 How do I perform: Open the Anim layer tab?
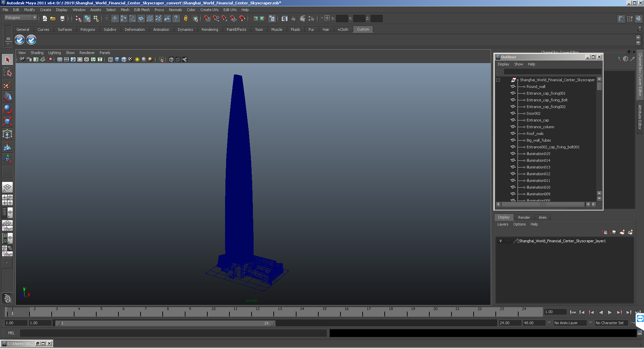[542, 217]
